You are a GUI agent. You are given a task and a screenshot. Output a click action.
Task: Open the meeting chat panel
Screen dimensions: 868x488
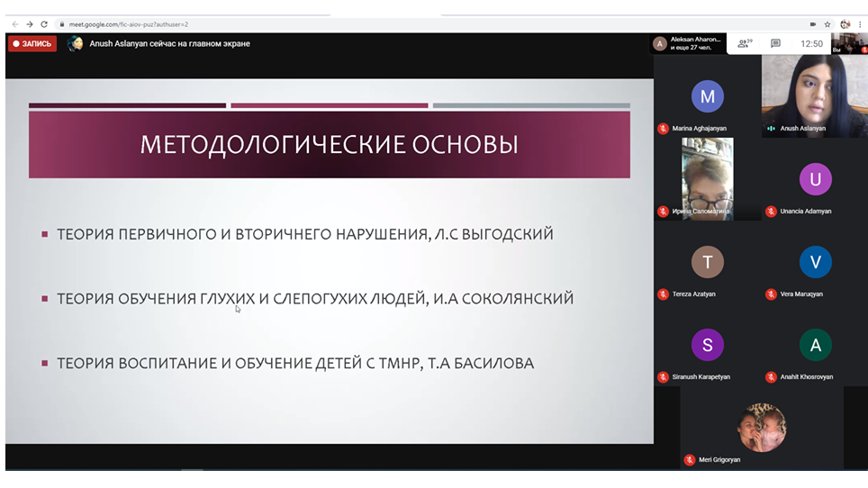point(775,43)
